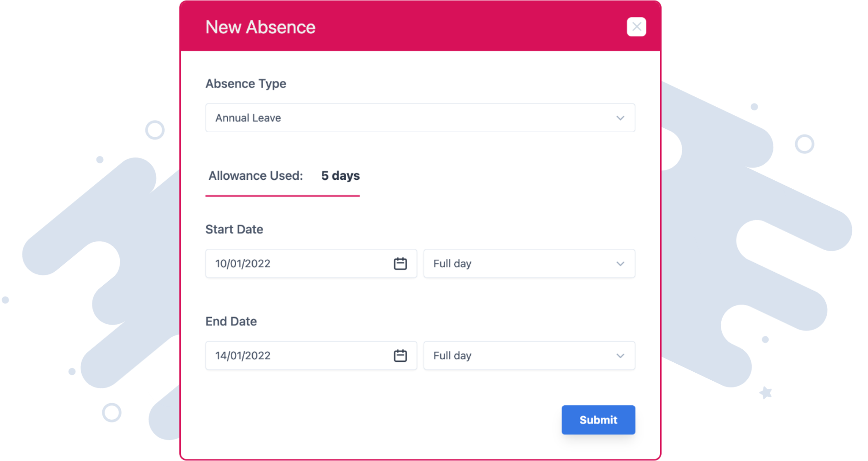The height and width of the screenshot is (461, 868).
Task: Select the Allowance Used tab
Action: coord(282,176)
